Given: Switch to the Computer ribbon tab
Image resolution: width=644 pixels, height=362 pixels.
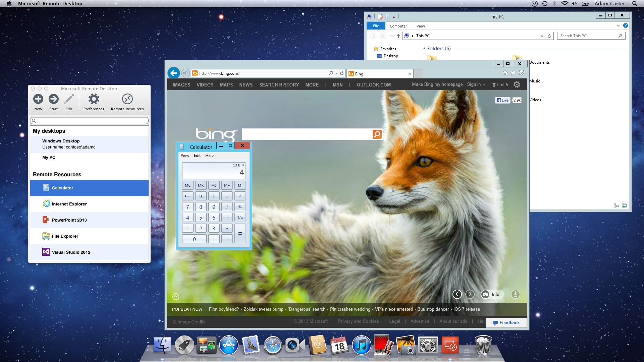Looking at the screenshot, I should click(x=398, y=26).
